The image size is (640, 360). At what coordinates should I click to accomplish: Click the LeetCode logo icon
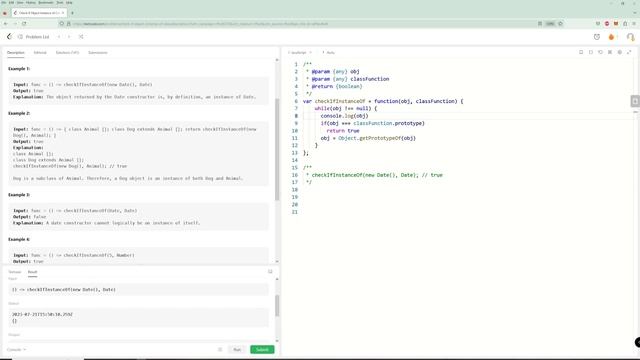coord(9,37)
